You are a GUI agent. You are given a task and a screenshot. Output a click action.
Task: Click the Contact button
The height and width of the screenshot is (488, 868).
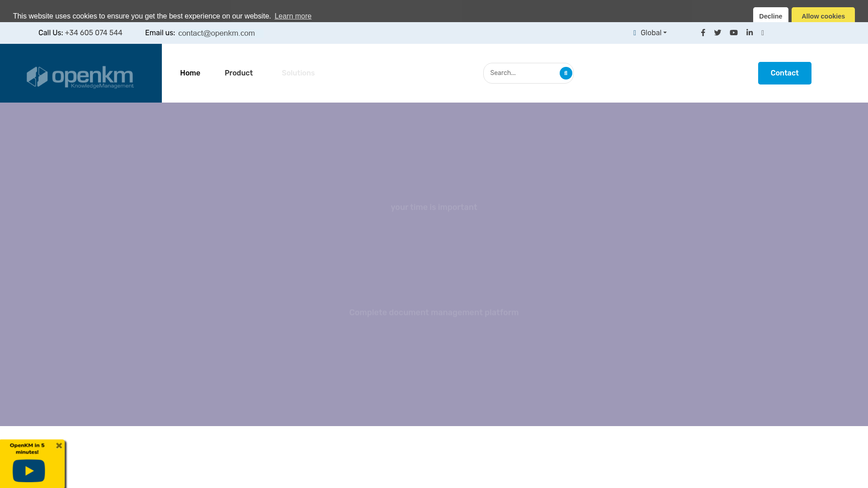pyautogui.click(x=784, y=73)
